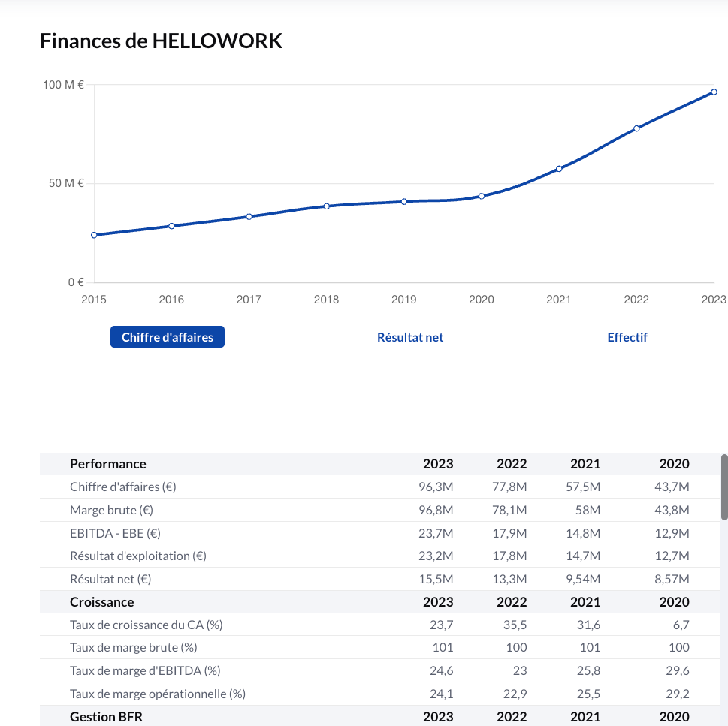
Task: Click the 24,6 EBITDA margin value
Action: (442, 670)
